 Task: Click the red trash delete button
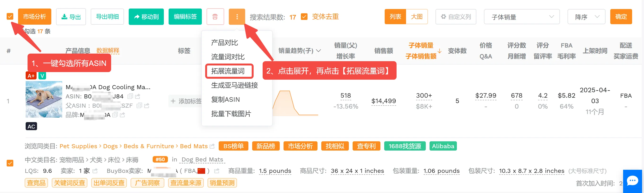click(215, 17)
